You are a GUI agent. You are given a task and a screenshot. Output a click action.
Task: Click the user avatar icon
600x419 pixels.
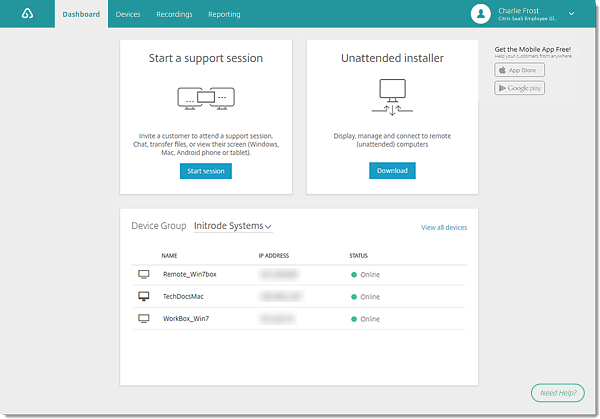(481, 14)
